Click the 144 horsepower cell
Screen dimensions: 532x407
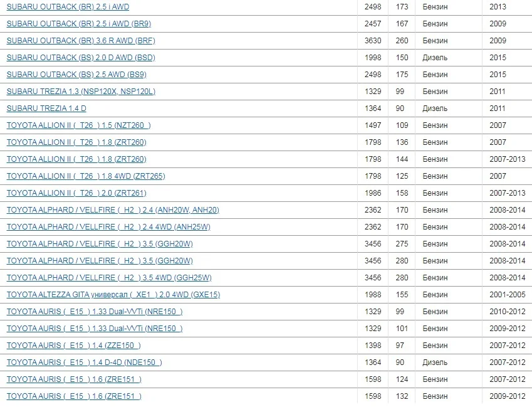[x=402, y=159]
